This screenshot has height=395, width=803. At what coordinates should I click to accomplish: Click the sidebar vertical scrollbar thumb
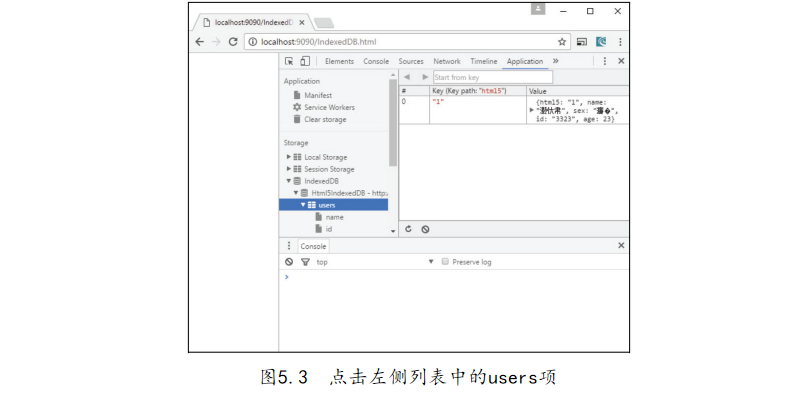click(x=392, y=122)
